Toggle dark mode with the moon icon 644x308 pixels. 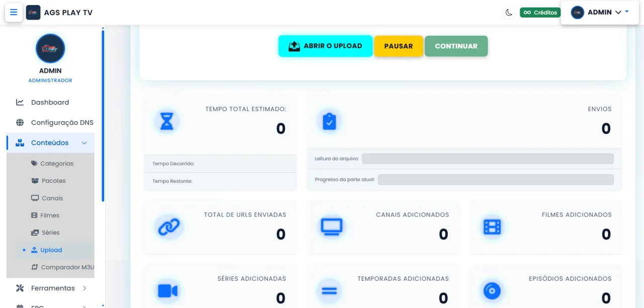(x=509, y=13)
